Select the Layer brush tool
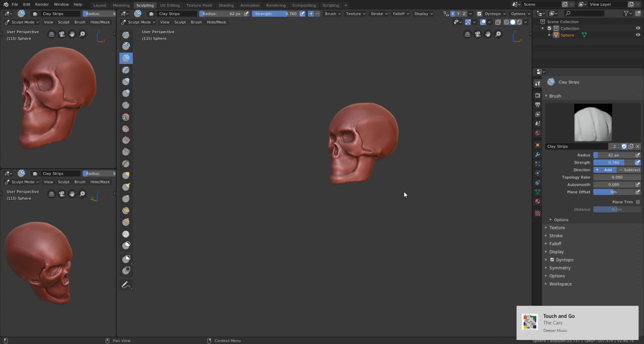This screenshot has height=344, width=644. [126, 70]
